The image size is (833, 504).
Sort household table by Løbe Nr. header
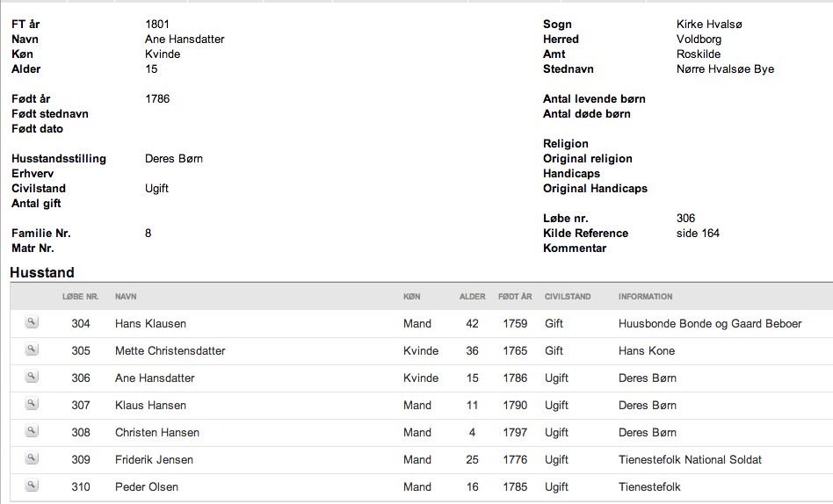pos(80,297)
